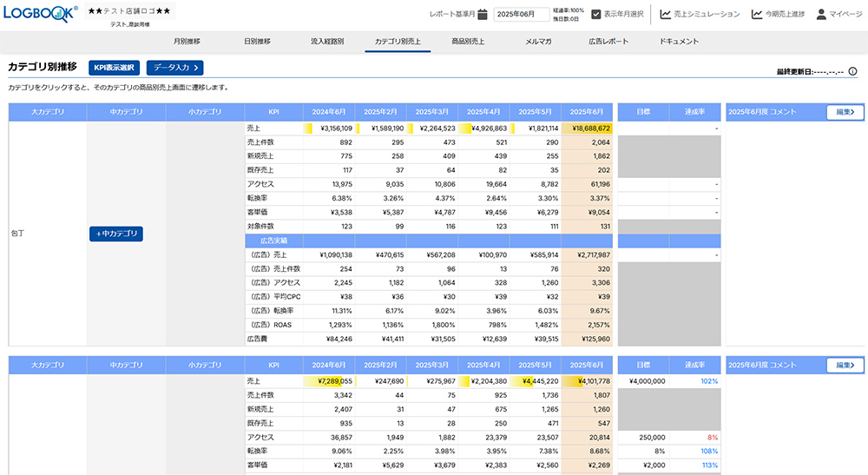Click the 2025年06月 report month field
868x475 pixels.
[x=521, y=14]
